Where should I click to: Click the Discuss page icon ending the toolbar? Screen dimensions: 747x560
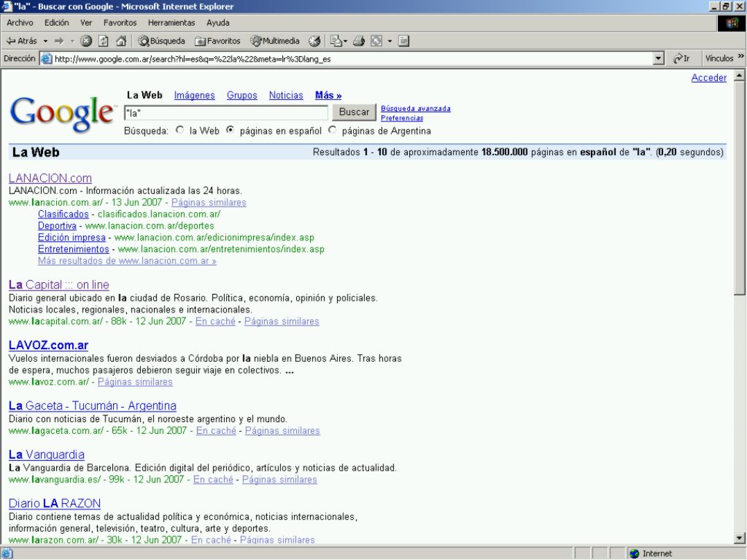tap(404, 41)
